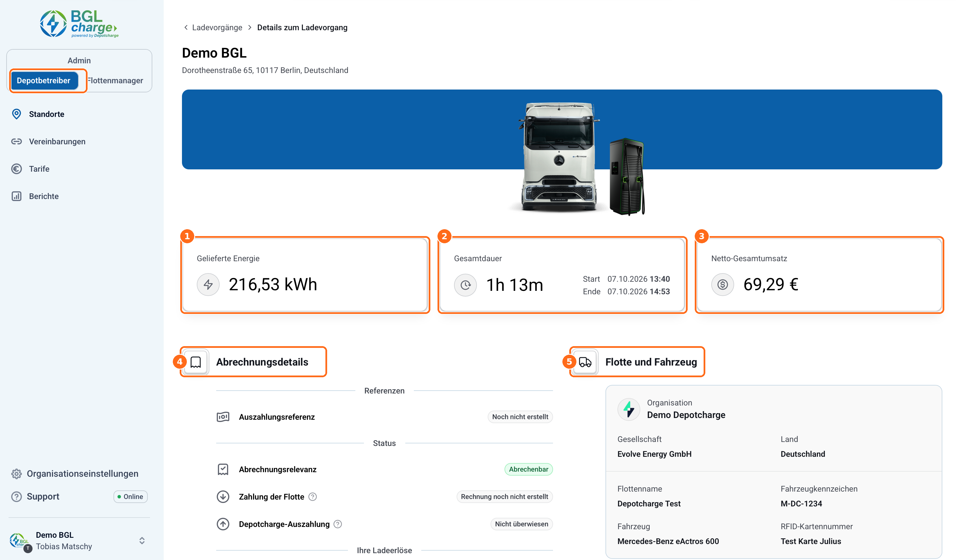Click the Abrechenbar status badge
Viewport: 960px width, 560px height.
(x=528, y=469)
